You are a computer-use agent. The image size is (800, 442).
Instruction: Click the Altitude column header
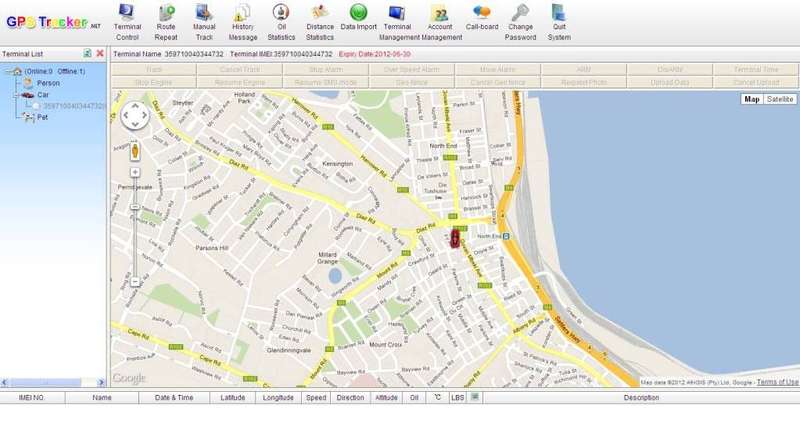click(x=386, y=398)
